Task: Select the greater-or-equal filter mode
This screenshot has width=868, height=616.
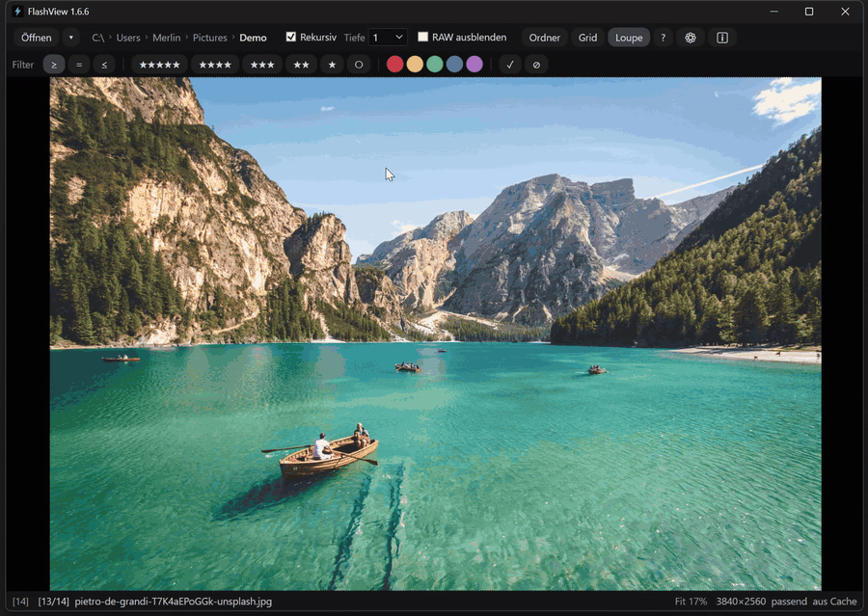Action: point(54,65)
